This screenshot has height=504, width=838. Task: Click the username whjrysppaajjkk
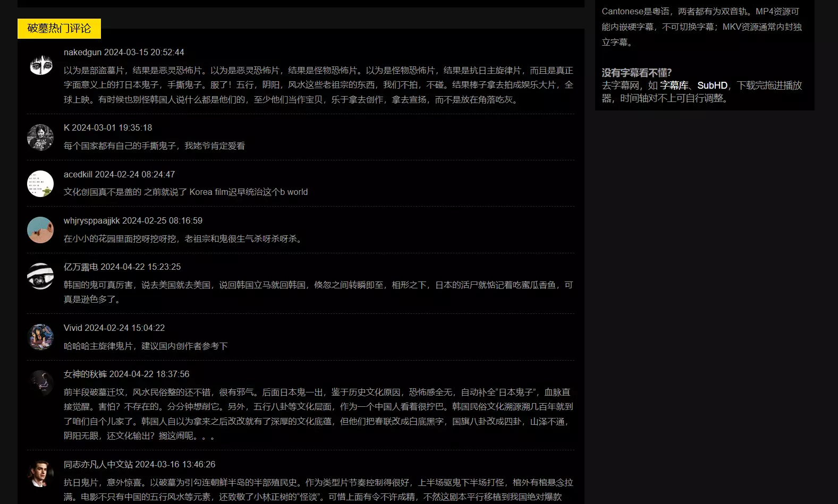pos(91,221)
